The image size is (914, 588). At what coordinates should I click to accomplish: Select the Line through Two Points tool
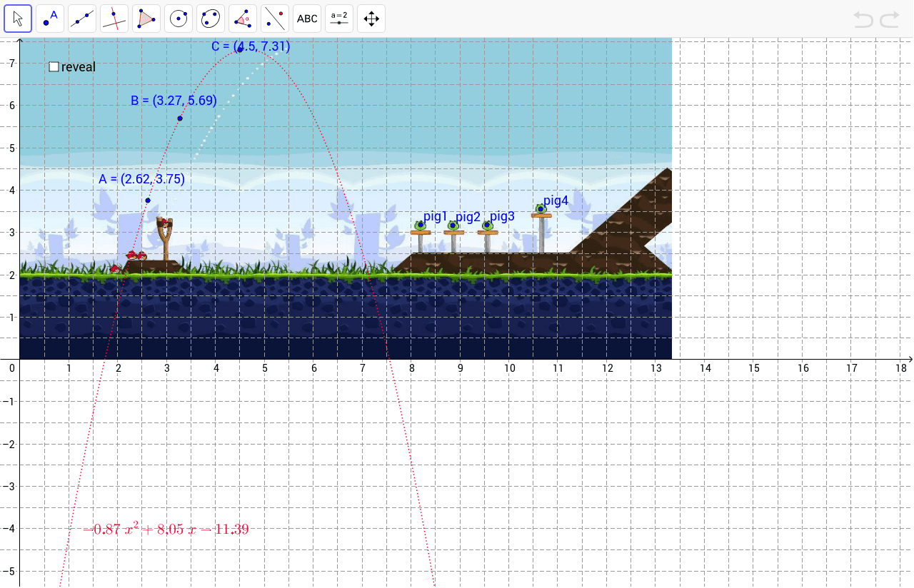tap(82, 19)
